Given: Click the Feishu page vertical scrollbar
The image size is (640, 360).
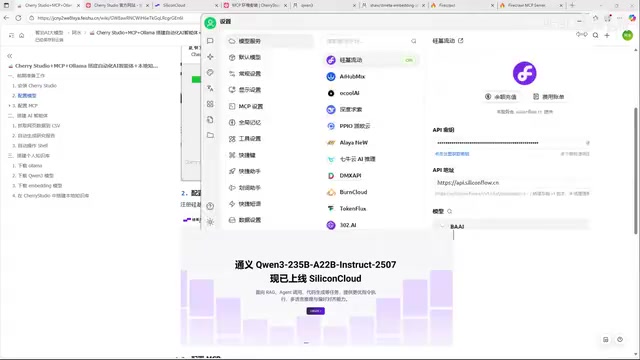Looking at the screenshot, I should (x=636, y=171).
